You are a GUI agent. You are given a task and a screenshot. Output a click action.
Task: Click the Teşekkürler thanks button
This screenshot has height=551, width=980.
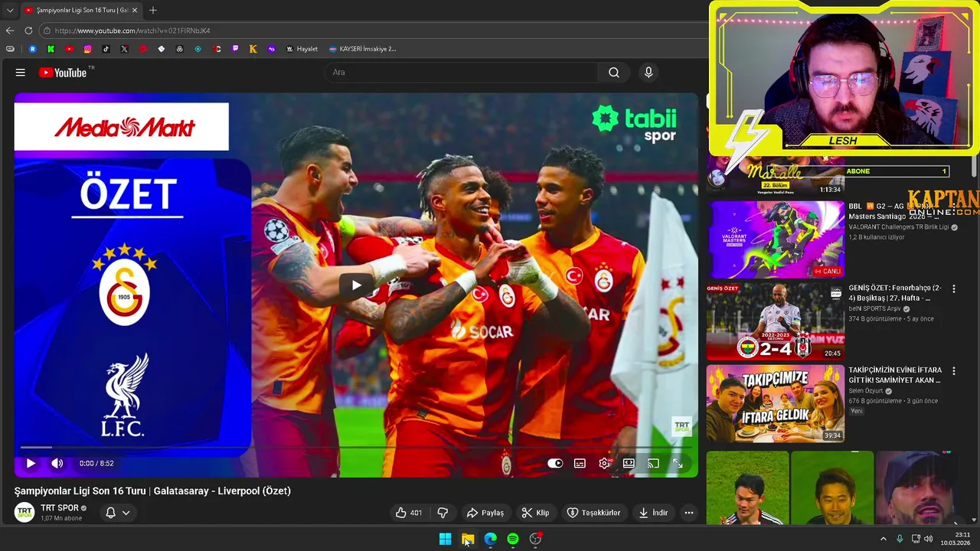pos(593,513)
